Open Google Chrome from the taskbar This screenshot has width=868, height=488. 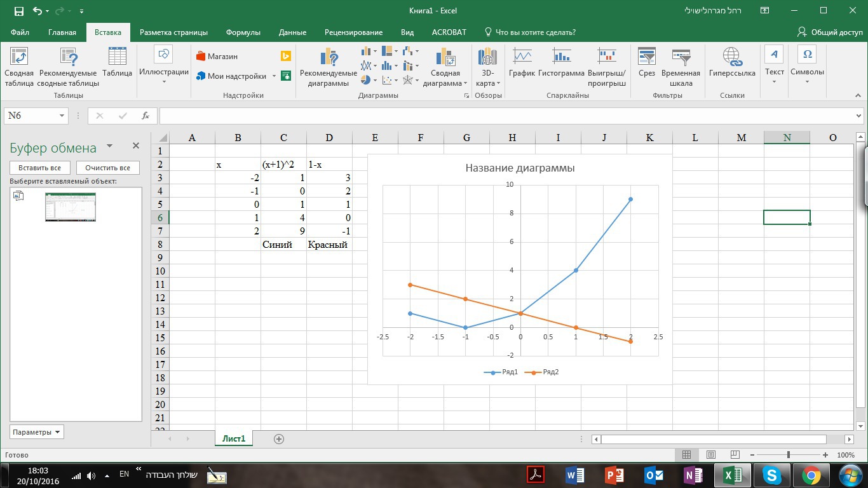click(x=811, y=475)
